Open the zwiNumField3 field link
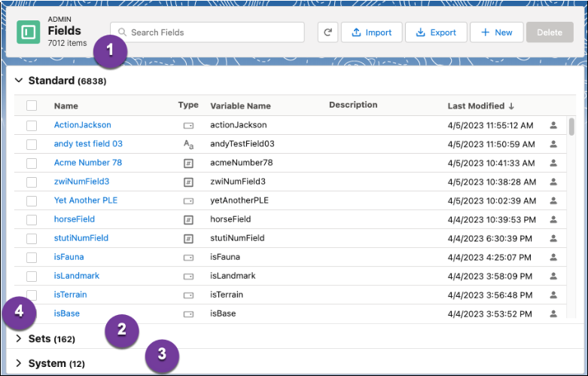This screenshot has width=588, height=376. [x=81, y=182]
